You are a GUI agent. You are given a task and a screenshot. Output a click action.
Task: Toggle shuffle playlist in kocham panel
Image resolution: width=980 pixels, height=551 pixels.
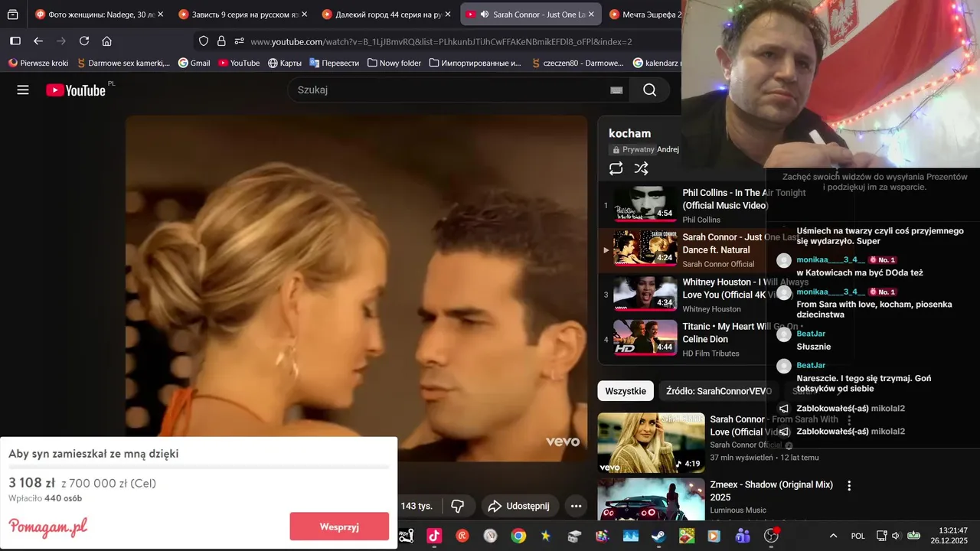pos(642,168)
